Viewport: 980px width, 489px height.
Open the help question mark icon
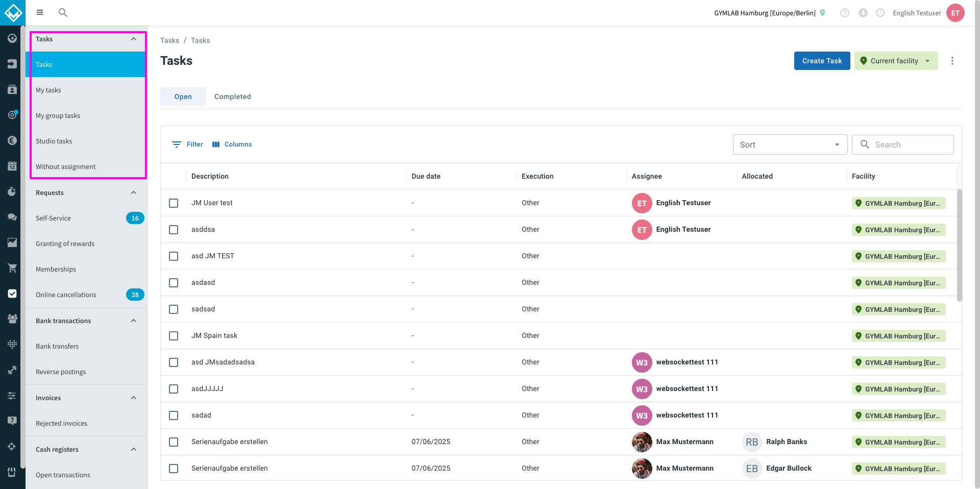point(845,13)
